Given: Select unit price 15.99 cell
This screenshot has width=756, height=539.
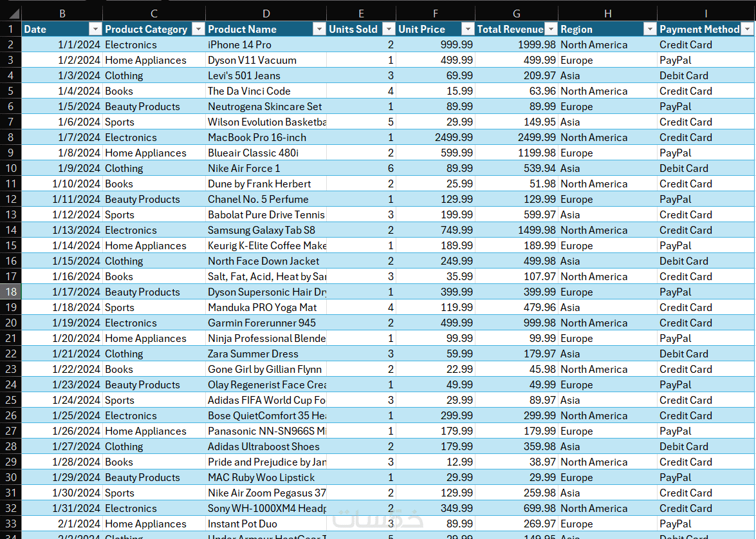Looking at the screenshot, I should click(x=436, y=91).
